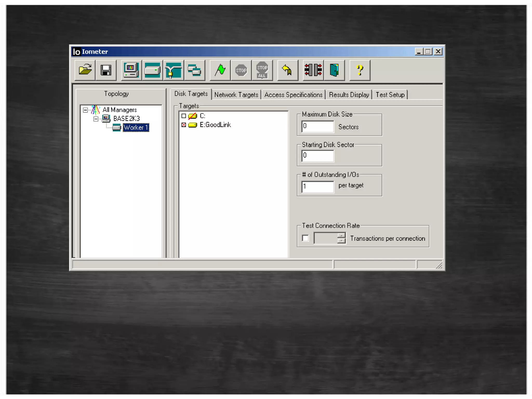Screen dimensions: 532x399
Task: Open help with question mark icon
Action: [x=360, y=70]
